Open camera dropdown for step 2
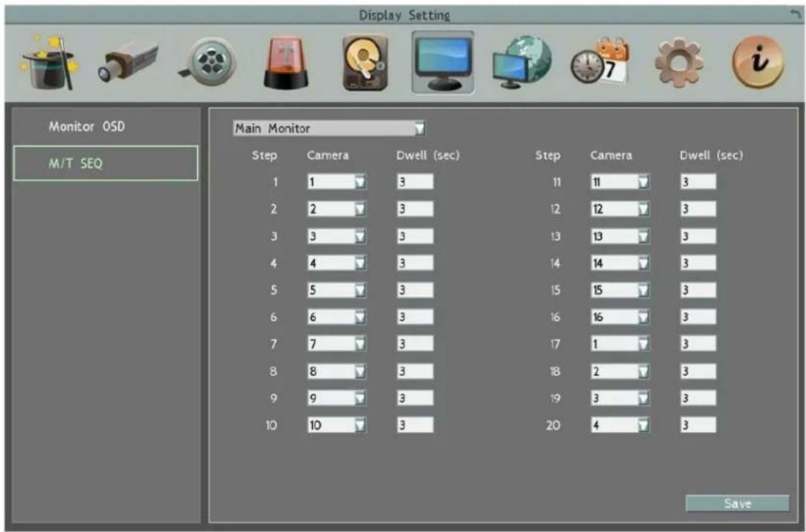Image resolution: width=806 pixels, height=532 pixels. tap(337, 209)
